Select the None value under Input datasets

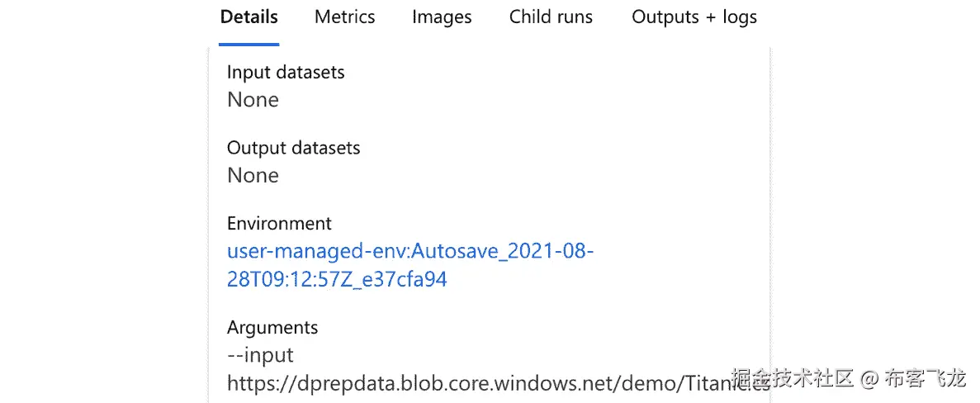(253, 100)
